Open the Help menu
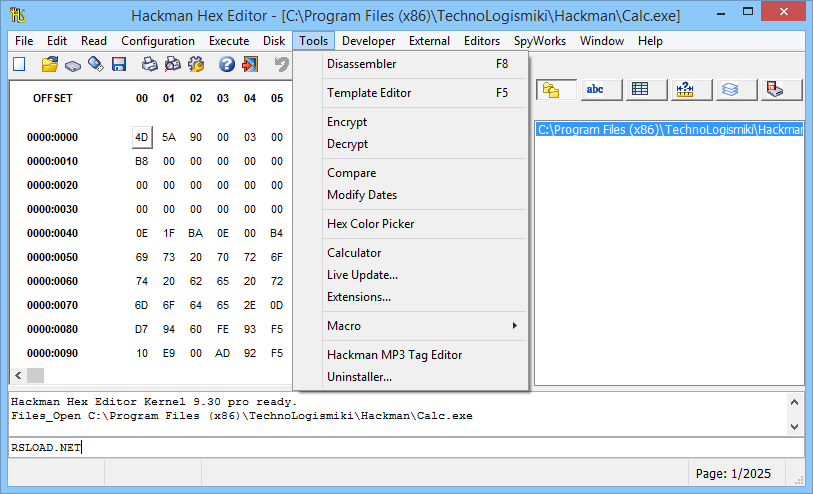 [650, 41]
